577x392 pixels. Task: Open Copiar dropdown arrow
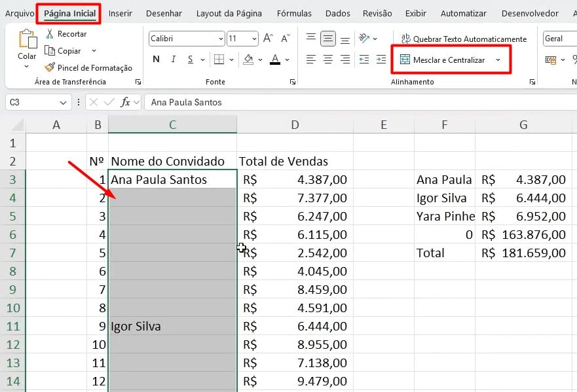pos(94,51)
